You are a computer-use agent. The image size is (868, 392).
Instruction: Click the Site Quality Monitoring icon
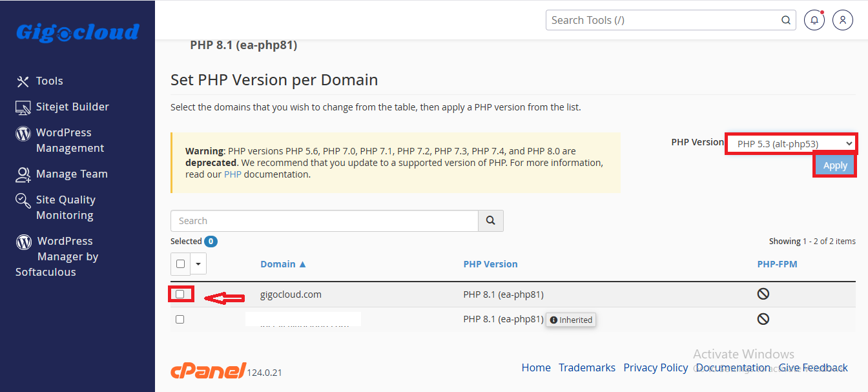23,200
